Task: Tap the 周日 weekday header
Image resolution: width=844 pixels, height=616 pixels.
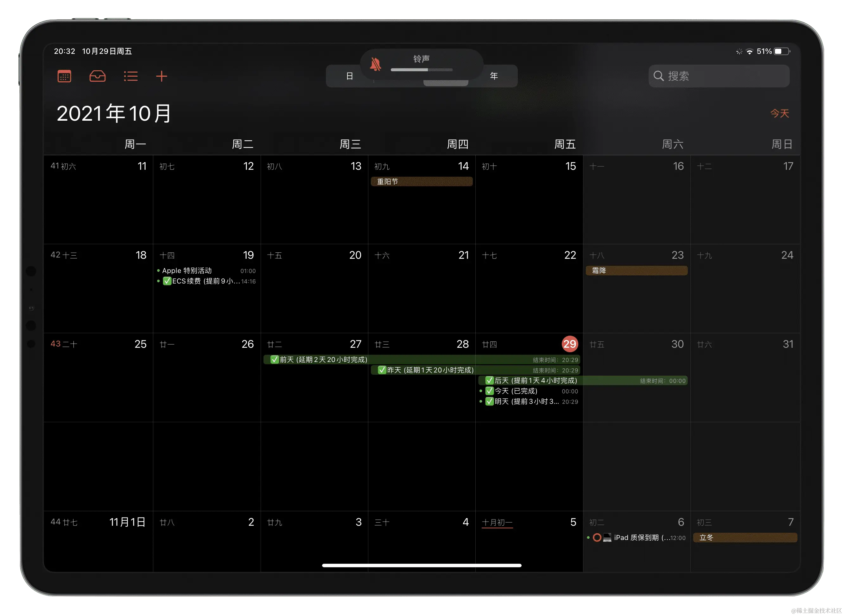Action: (x=782, y=144)
